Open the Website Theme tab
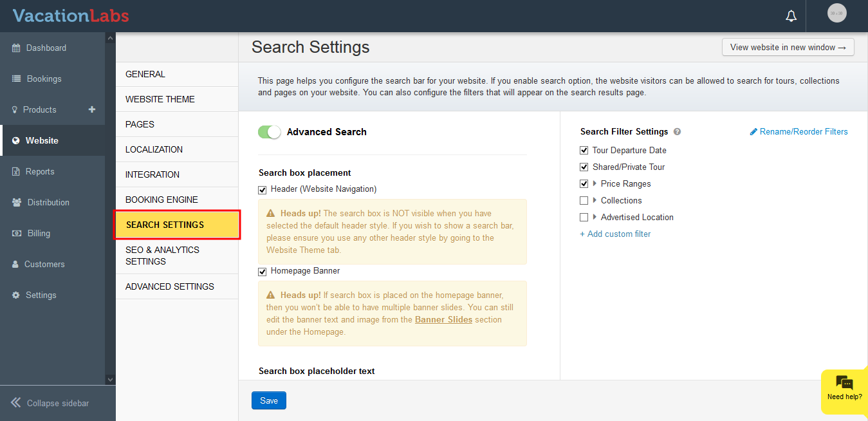Viewport: 868px width, 421px height. (160, 99)
